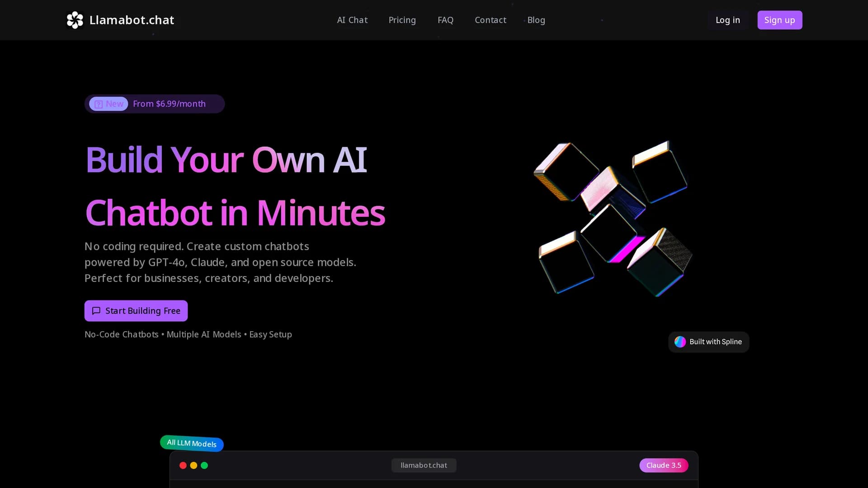Click the Log in button
The width and height of the screenshot is (868, 488).
[x=727, y=20]
